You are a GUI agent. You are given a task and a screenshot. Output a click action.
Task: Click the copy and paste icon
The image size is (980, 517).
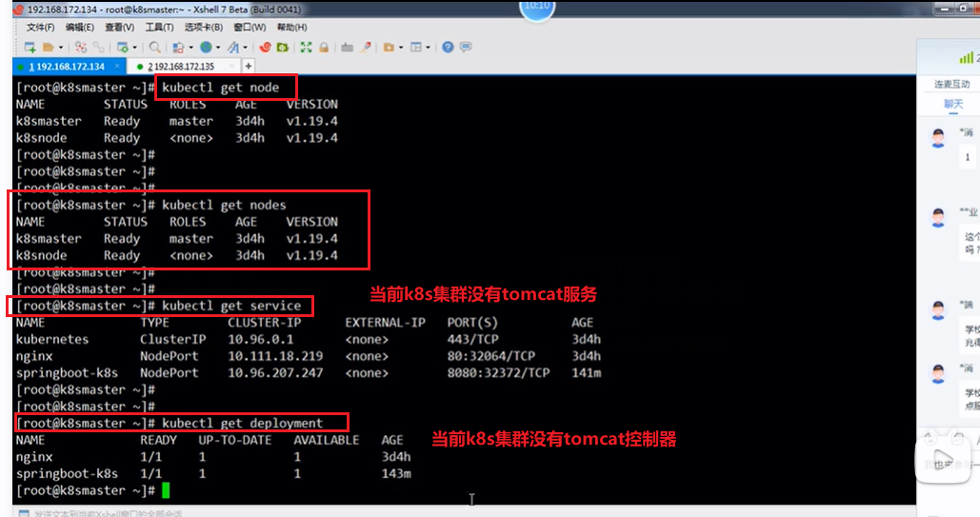tap(178, 47)
